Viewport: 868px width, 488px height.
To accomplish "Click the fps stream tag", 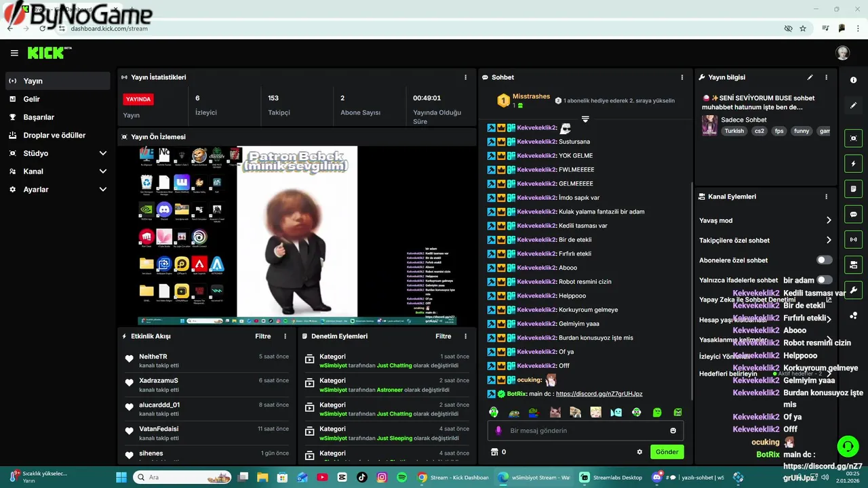I will 778,131.
